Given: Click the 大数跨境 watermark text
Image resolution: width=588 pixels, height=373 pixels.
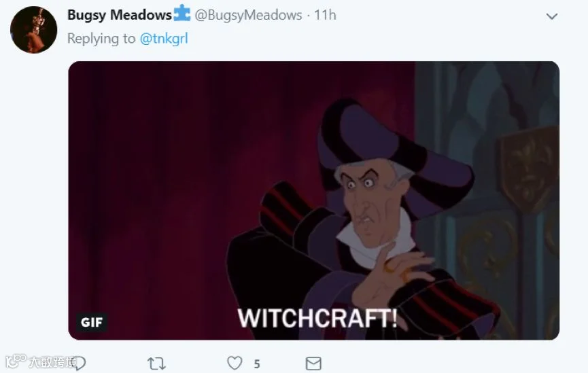Looking at the screenshot, I should (52, 361).
